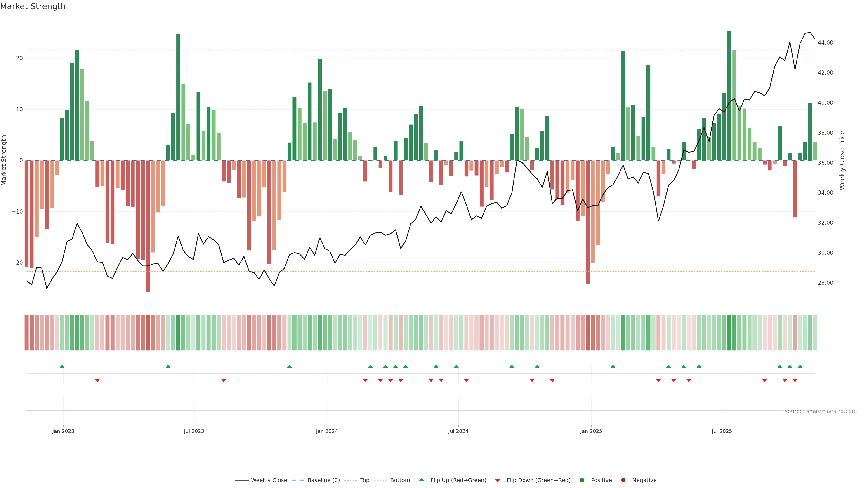Click the dark red Negative circle legend marker
This screenshot has height=488, width=868.
point(623,480)
